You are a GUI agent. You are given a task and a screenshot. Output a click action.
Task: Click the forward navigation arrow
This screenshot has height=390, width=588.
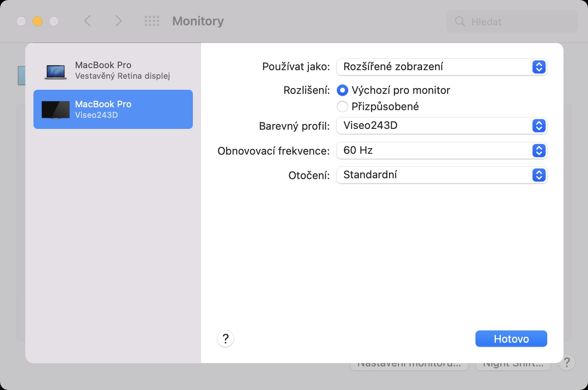pyautogui.click(x=118, y=21)
